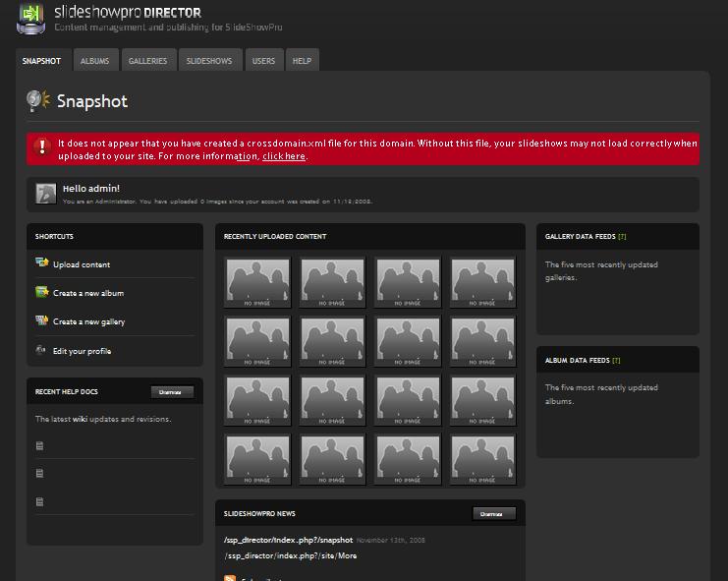Image resolution: width=728 pixels, height=581 pixels.
Task: Select first thumbnail in fourth row
Action: (x=257, y=459)
